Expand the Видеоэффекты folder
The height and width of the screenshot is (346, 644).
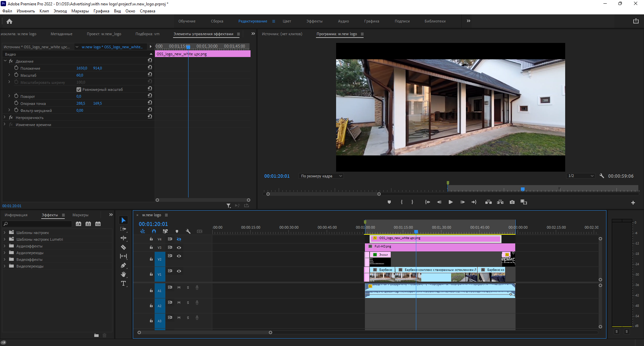tap(4, 259)
